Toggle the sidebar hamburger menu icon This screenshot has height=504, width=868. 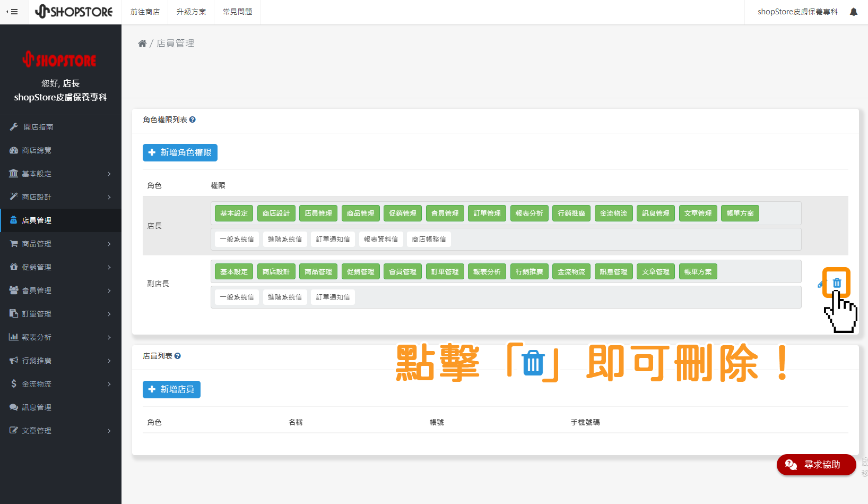pos(12,12)
